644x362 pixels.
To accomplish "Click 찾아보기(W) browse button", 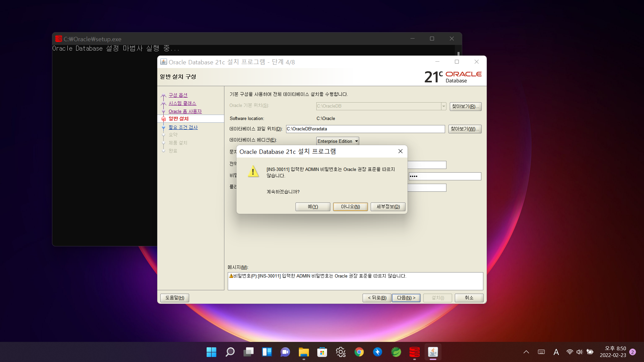I will pos(465,129).
